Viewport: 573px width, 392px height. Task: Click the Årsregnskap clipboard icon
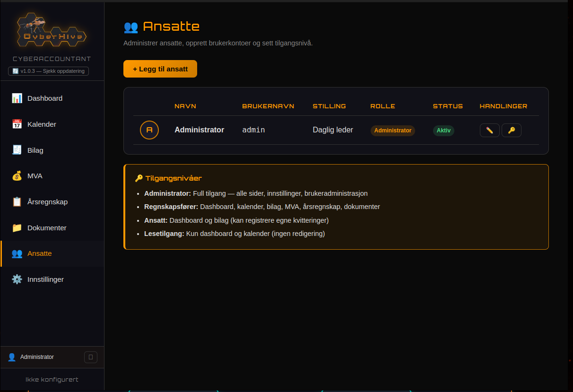pyautogui.click(x=17, y=202)
